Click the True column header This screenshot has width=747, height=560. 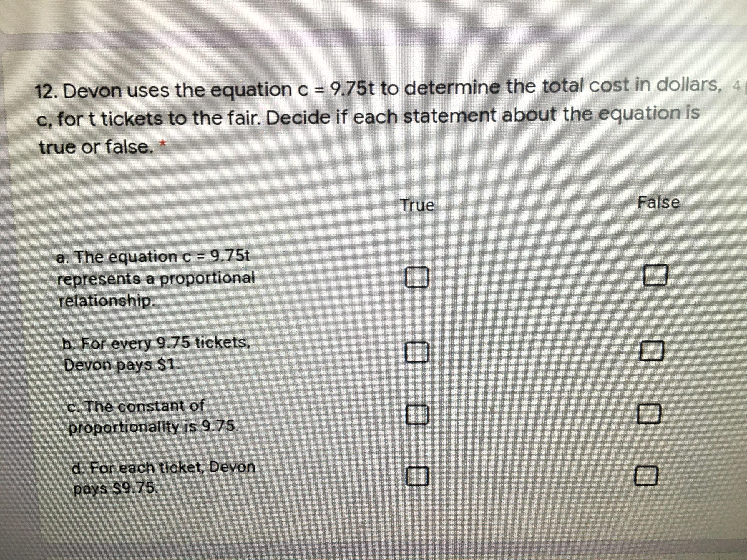pos(417,205)
